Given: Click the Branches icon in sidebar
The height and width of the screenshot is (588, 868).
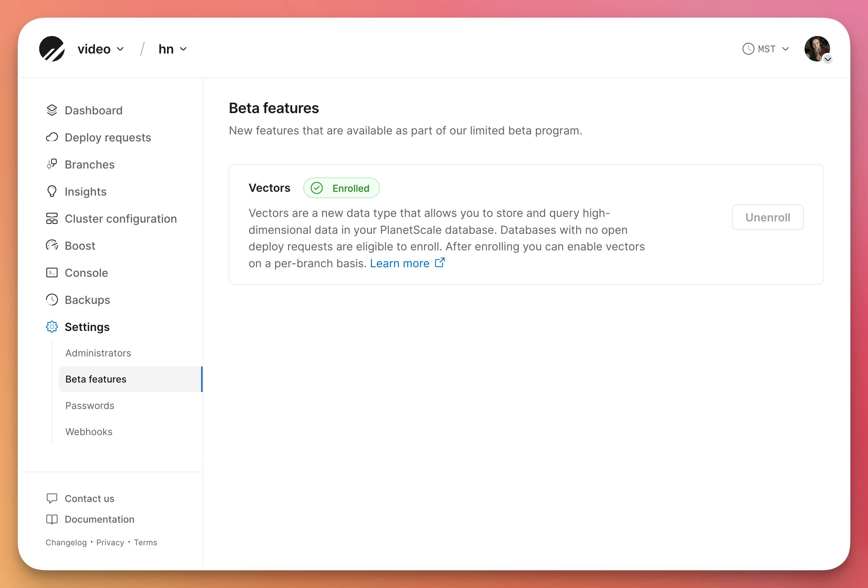Looking at the screenshot, I should tap(51, 164).
